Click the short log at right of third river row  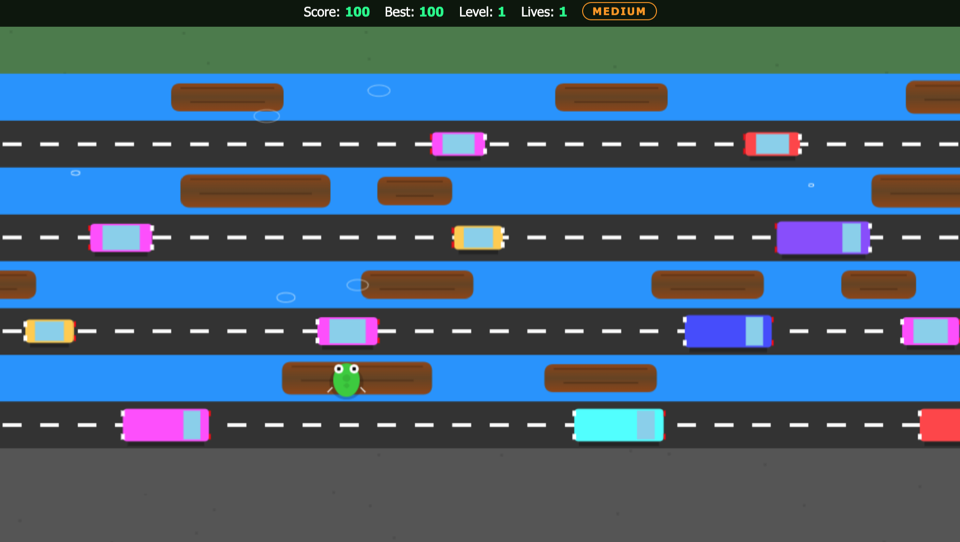tap(879, 285)
